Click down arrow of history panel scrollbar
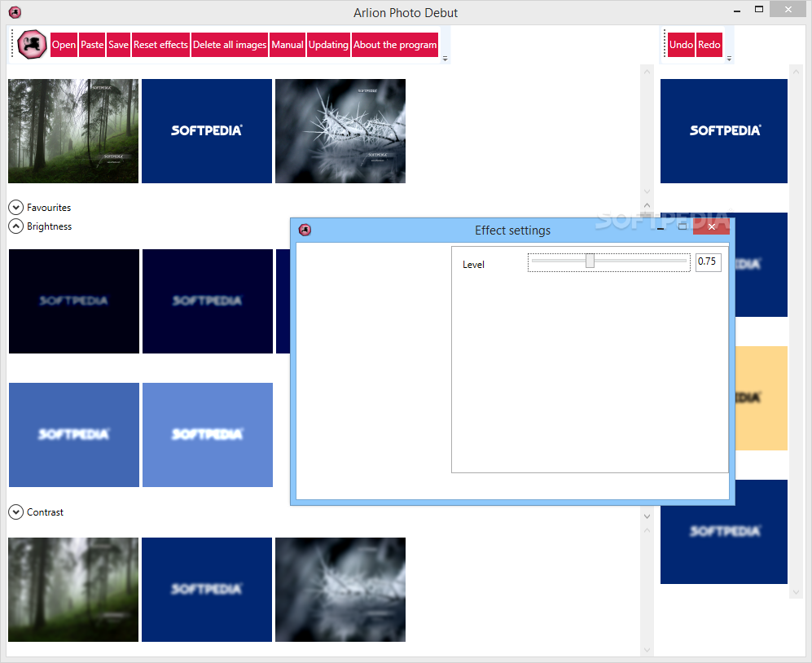Image resolution: width=812 pixels, height=663 pixels. point(796,592)
